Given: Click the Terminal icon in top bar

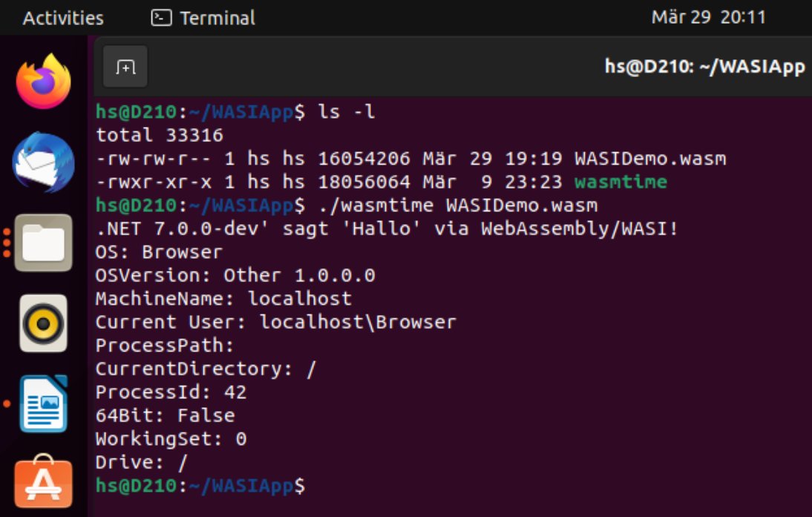Looking at the screenshot, I should point(161,18).
